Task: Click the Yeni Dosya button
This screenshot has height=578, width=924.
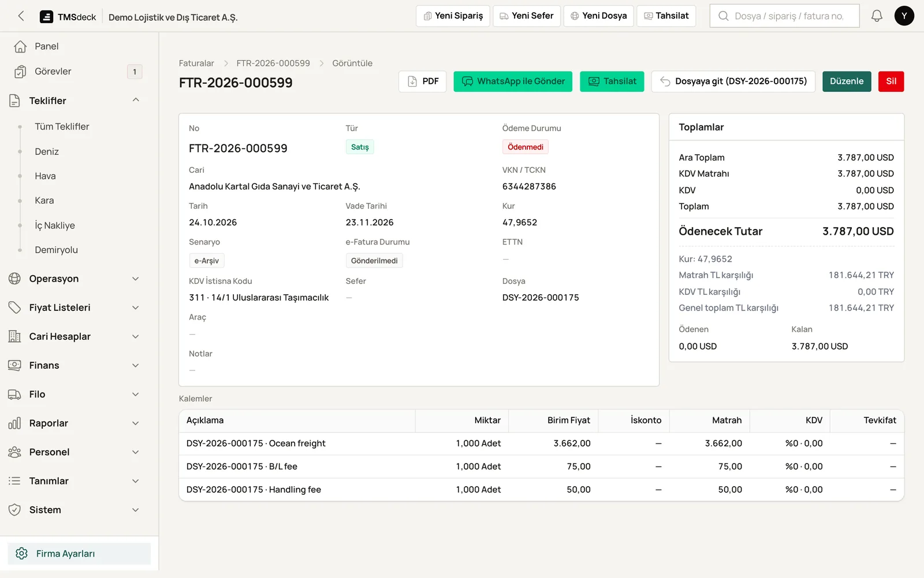Action: pyautogui.click(x=598, y=16)
